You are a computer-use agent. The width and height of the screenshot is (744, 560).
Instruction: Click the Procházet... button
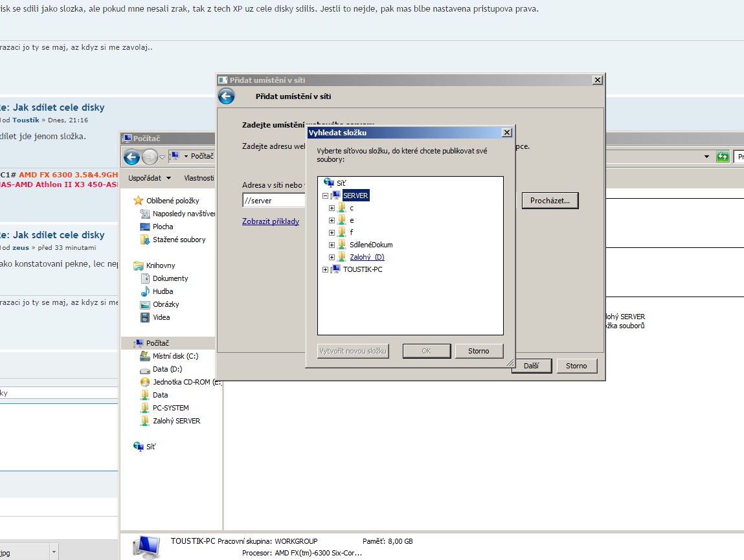pyautogui.click(x=550, y=200)
